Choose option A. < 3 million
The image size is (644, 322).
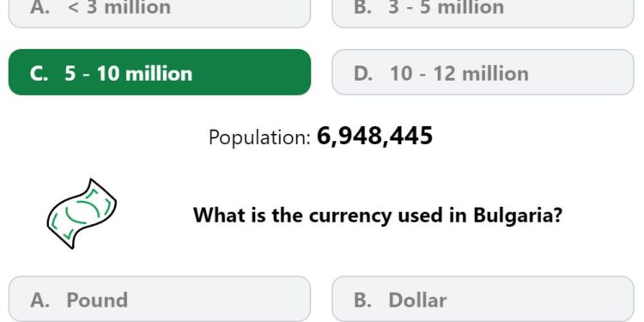point(160,12)
